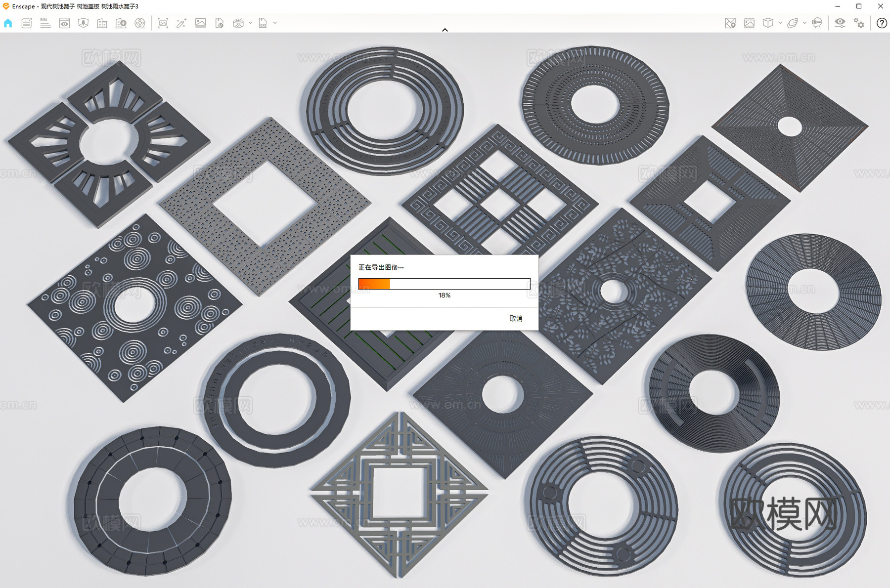Click the batch render image icon

[200, 23]
